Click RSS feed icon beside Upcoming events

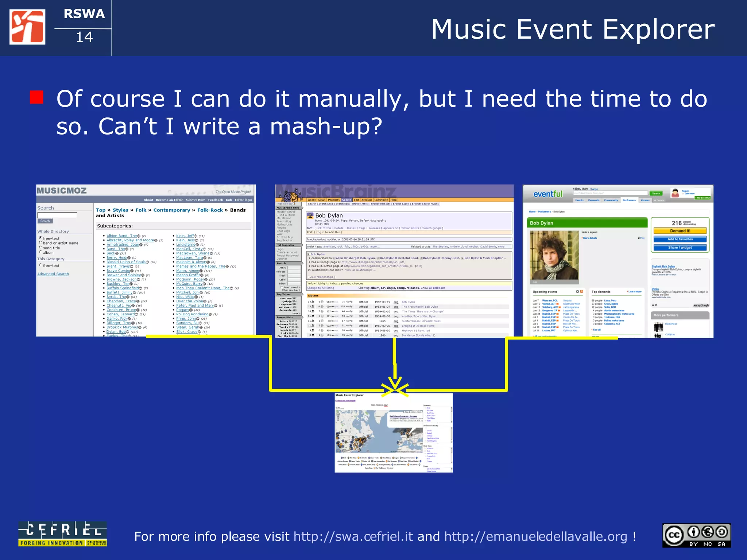pyautogui.click(x=581, y=292)
